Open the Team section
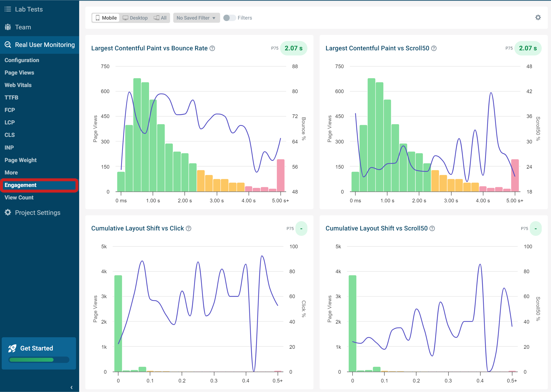The width and height of the screenshot is (551, 392). pos(23,27)
